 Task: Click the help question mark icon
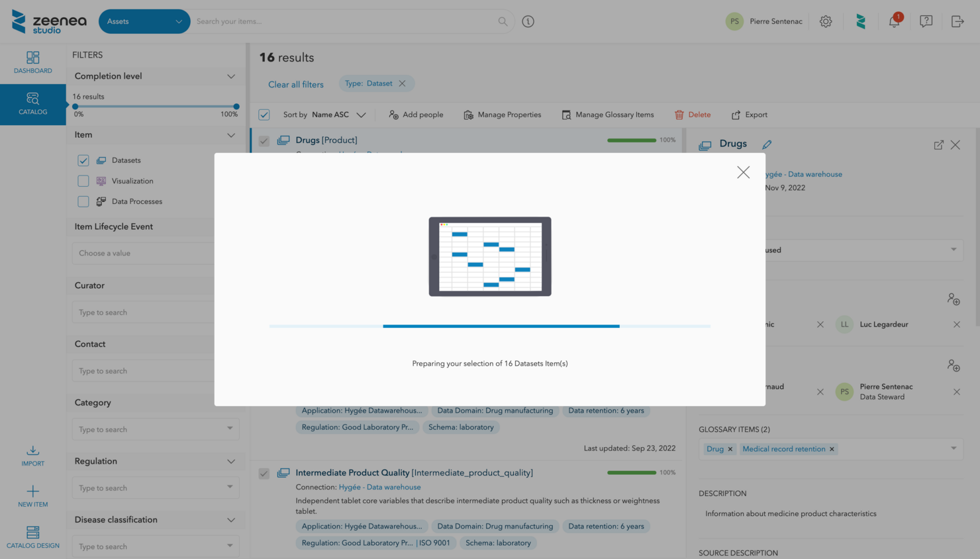click(926, 21)
